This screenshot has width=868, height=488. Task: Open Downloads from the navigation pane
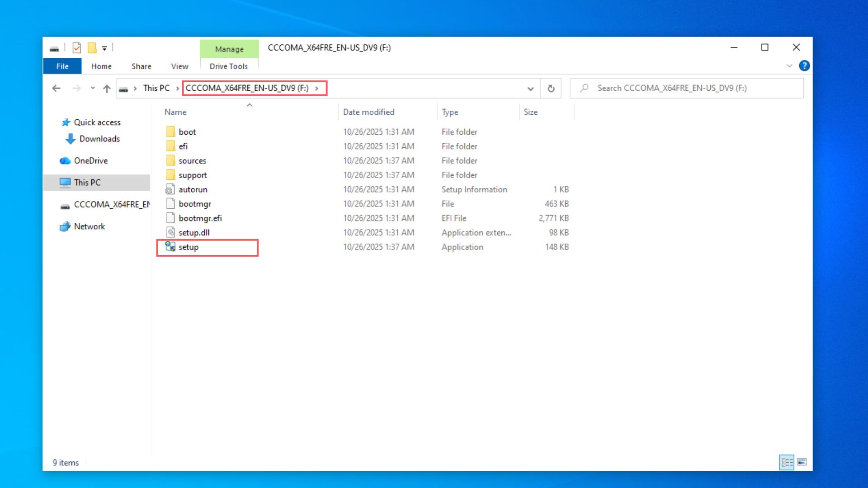tap(99, 139)
